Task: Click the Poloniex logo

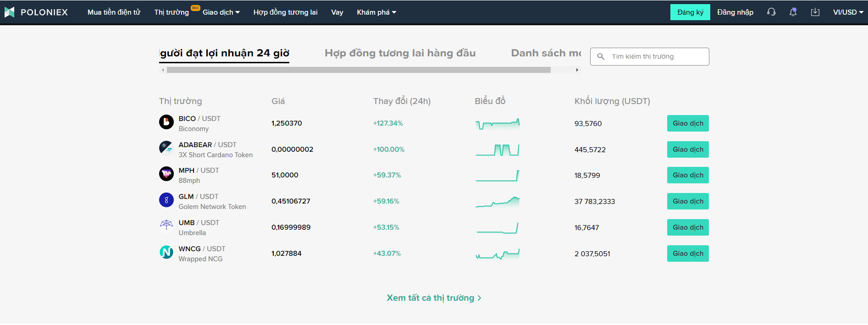Action: 36,12
